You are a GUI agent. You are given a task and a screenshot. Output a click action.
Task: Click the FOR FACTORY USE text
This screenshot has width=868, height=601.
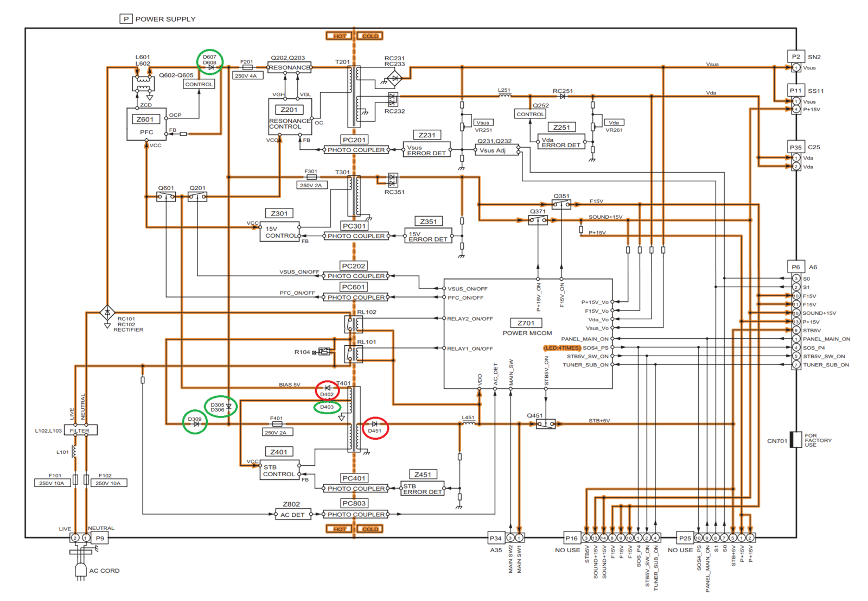click(x=818, y=440)
